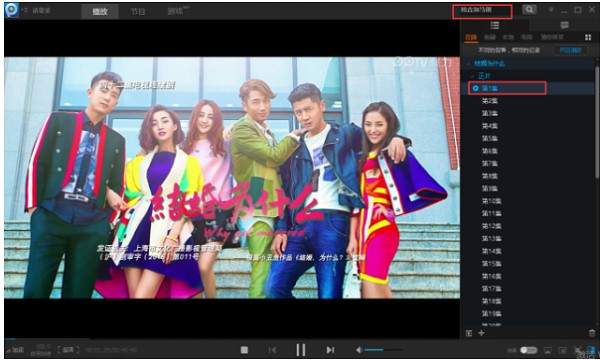Click the first icon right of the toggle

[548, 350]
